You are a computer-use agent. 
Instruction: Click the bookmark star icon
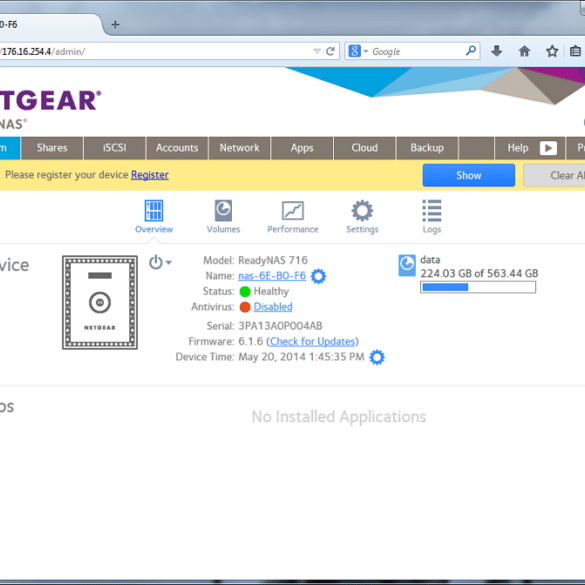click(x=552, y=51)
